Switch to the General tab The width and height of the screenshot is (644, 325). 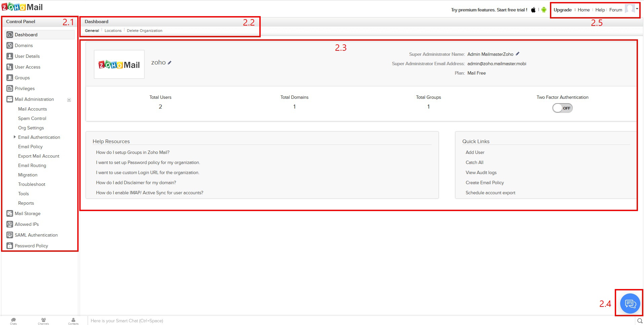[x=92, y=31]
